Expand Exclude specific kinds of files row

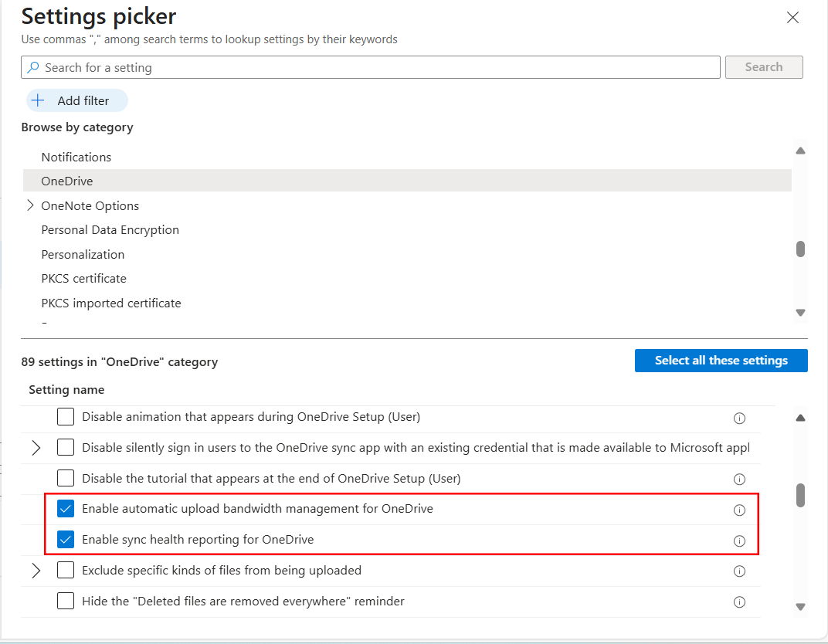tap(36, 571)
